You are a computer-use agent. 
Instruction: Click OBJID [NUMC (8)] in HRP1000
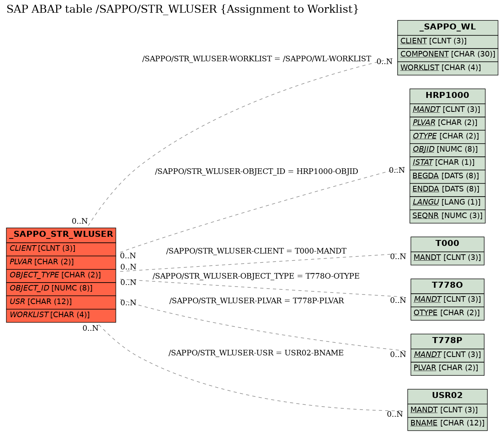(x=447, y=150)
